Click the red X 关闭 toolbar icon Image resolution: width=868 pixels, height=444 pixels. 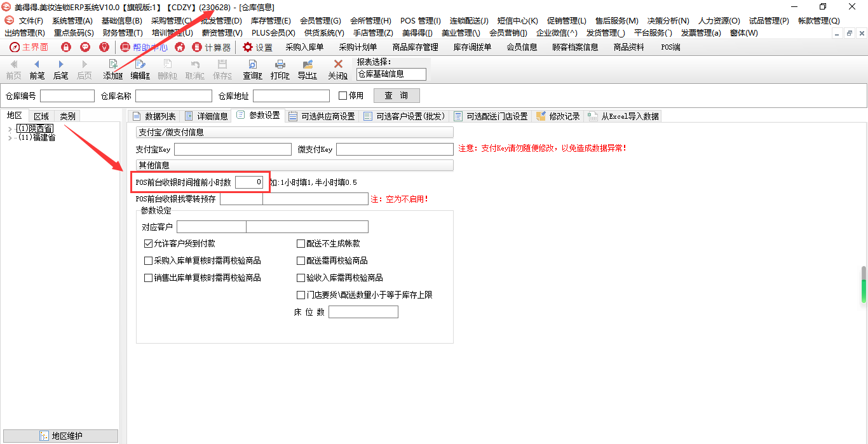click(338, 65)
